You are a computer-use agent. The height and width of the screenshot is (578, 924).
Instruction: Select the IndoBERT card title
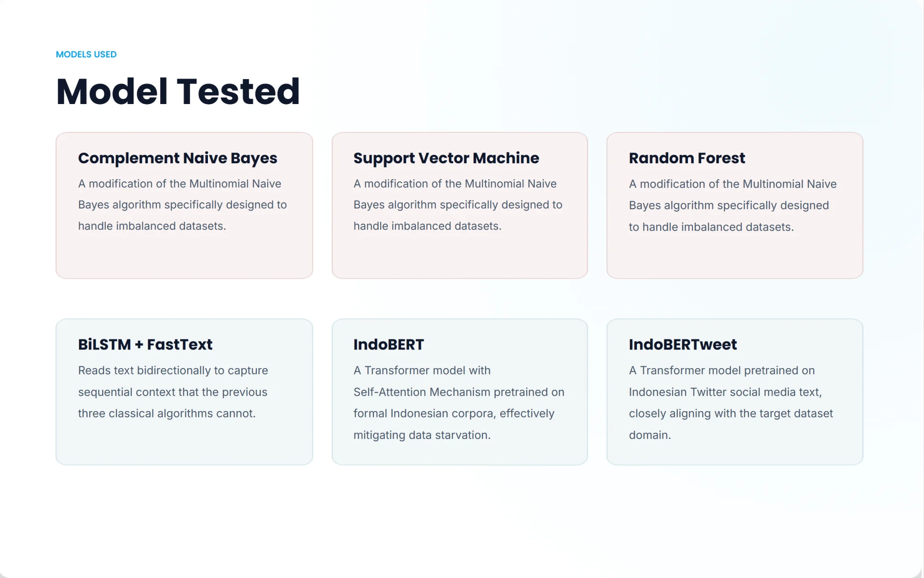click(389, 344)
